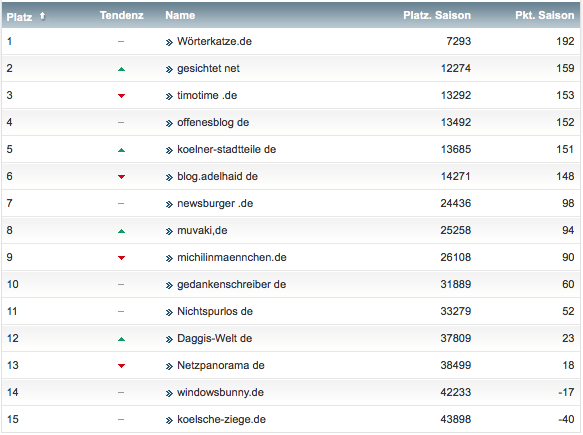Open the Netzpanorama de link
Image resolution: width=583 pixels, height=435 pixels.
coord(221,365)
